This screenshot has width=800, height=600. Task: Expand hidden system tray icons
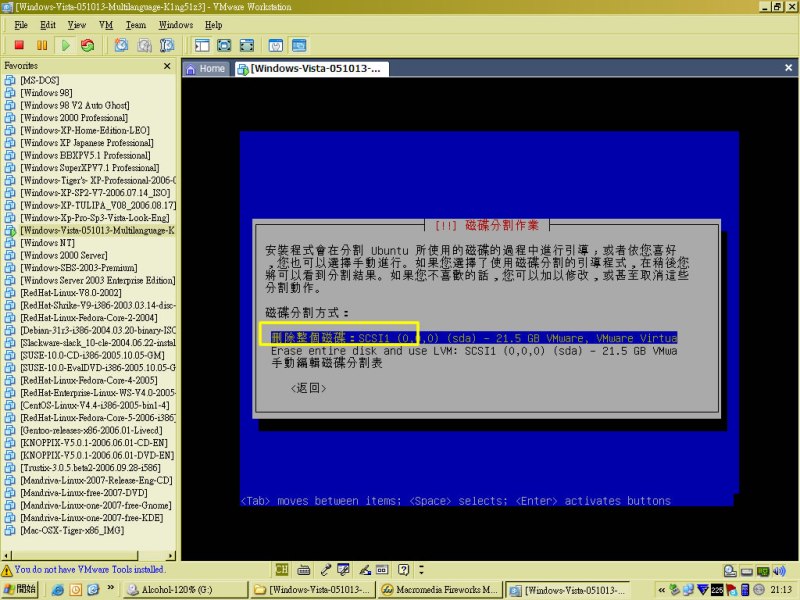click(662, 590)
